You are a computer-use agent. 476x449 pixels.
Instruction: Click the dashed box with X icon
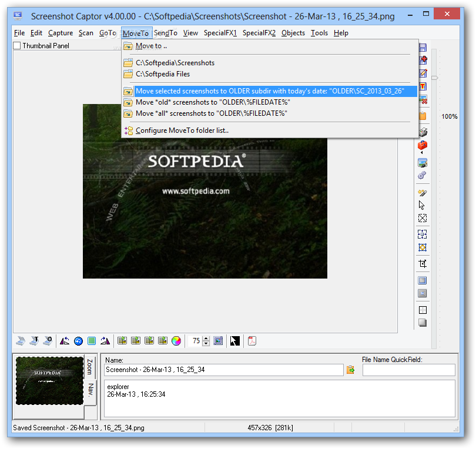423,218
